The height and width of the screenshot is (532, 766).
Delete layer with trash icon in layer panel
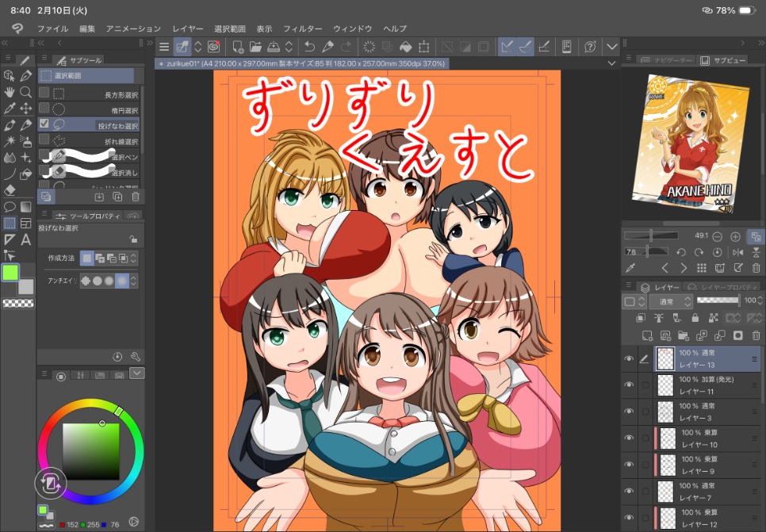click(x=756, y=335)
